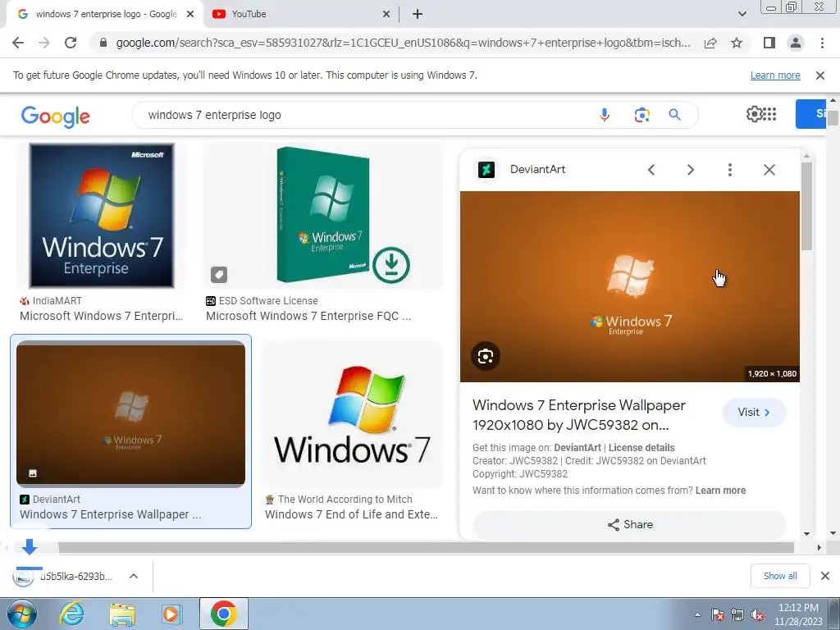The width and height of the screenshot is (840, 630).
Task: Open the Google apps grid
Action: 769,113
